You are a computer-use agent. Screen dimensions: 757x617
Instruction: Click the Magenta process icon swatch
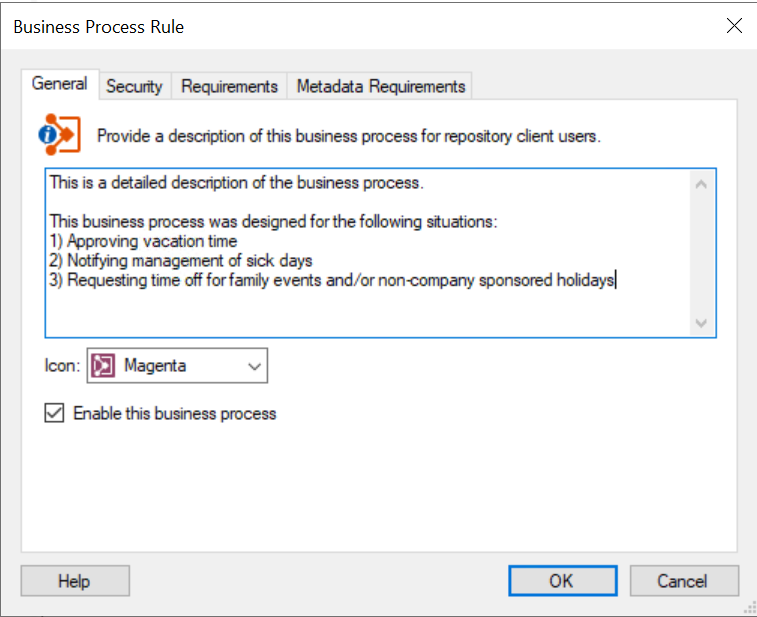tap(104, 366)
